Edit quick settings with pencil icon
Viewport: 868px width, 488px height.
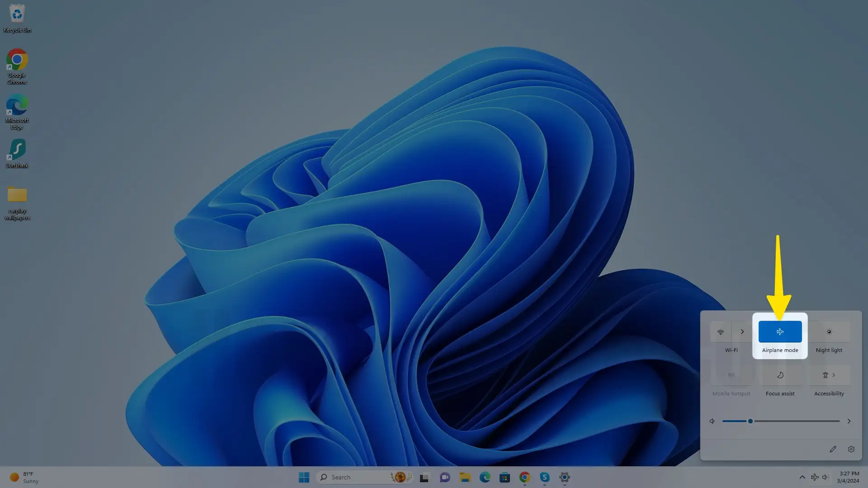coord(833,449)
